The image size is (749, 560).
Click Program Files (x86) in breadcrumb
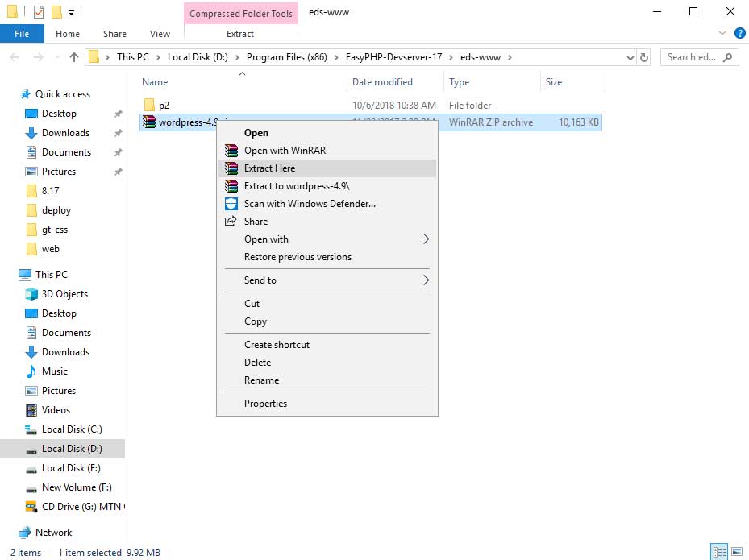click(x=286, y=57)
